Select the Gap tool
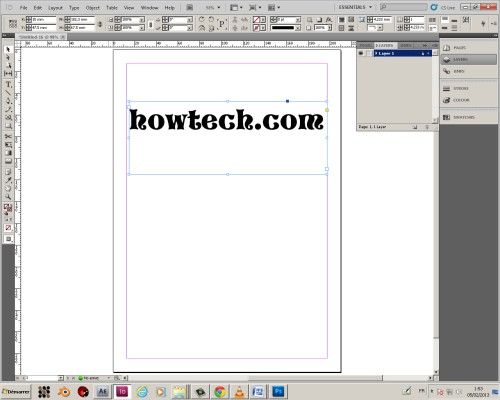This screenshot has height=400, width=500. tap(8, 74)
